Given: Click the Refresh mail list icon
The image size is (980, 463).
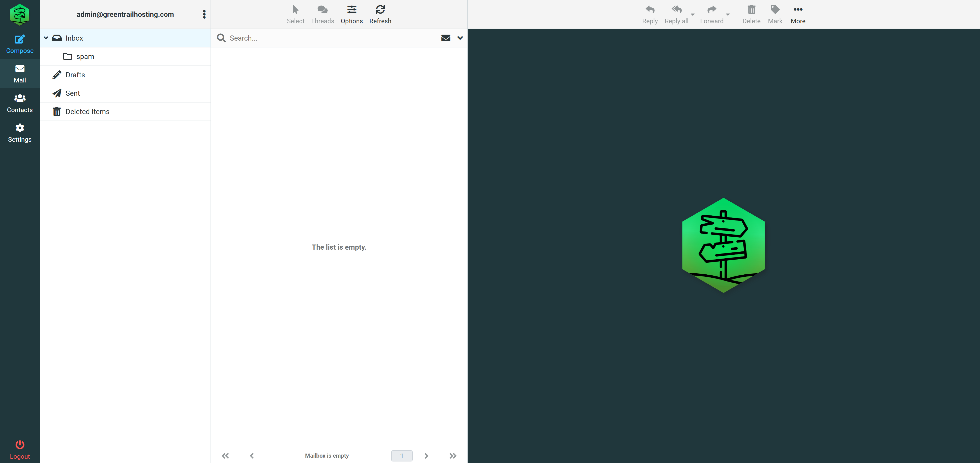Looking at the screenshot, I should [380, 9].
